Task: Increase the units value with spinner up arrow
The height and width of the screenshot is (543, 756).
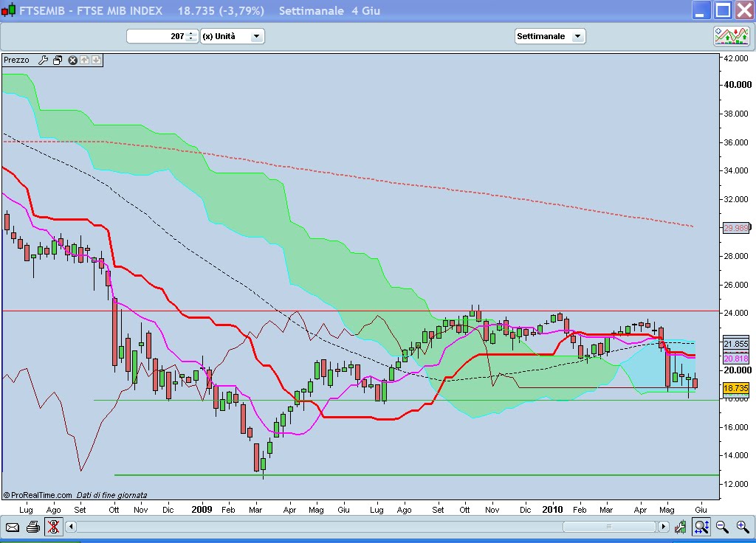Action: [x=191, y=33]
